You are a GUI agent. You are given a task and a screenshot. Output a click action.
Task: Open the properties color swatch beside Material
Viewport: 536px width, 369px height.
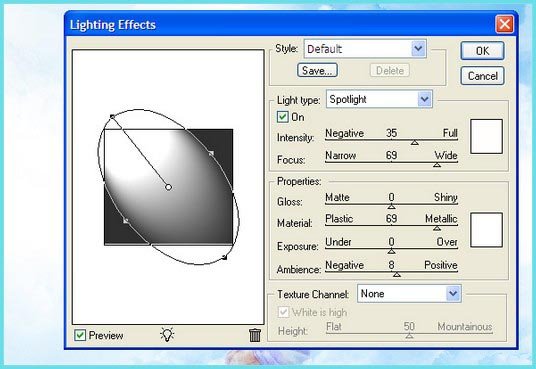[486, 230]
